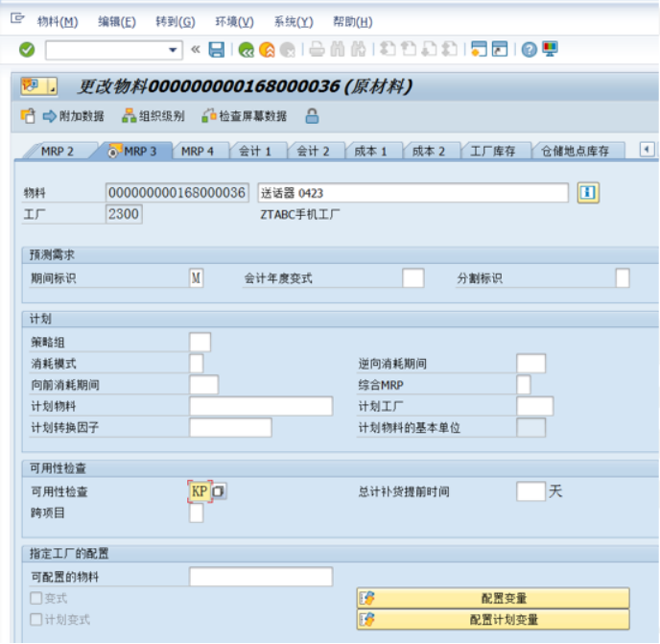The height and width of the screenshot is (644, 660).
Task: Open Help with the question mark icon
Action: pyautogui.click(x=530, y=50)
